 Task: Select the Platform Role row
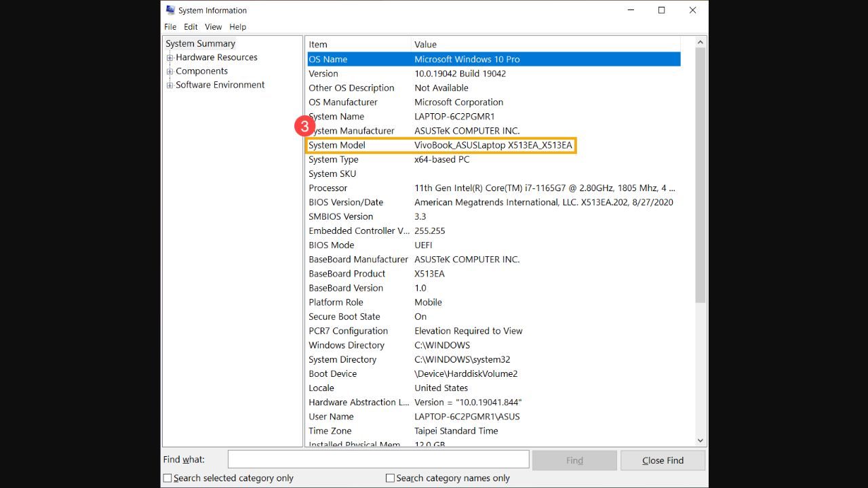tap(494, 302)
